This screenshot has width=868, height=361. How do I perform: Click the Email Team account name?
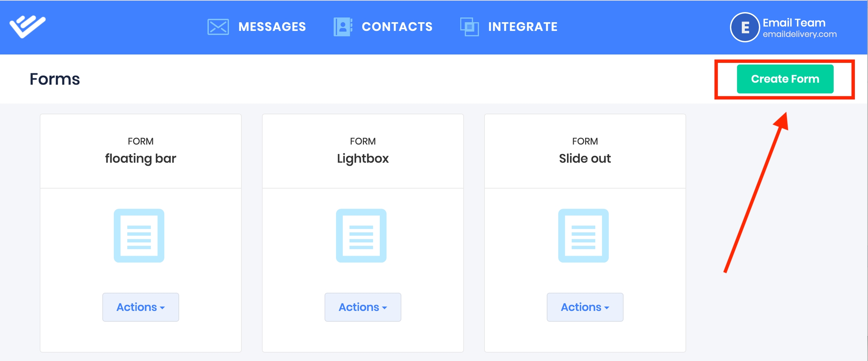coord(794,23)
